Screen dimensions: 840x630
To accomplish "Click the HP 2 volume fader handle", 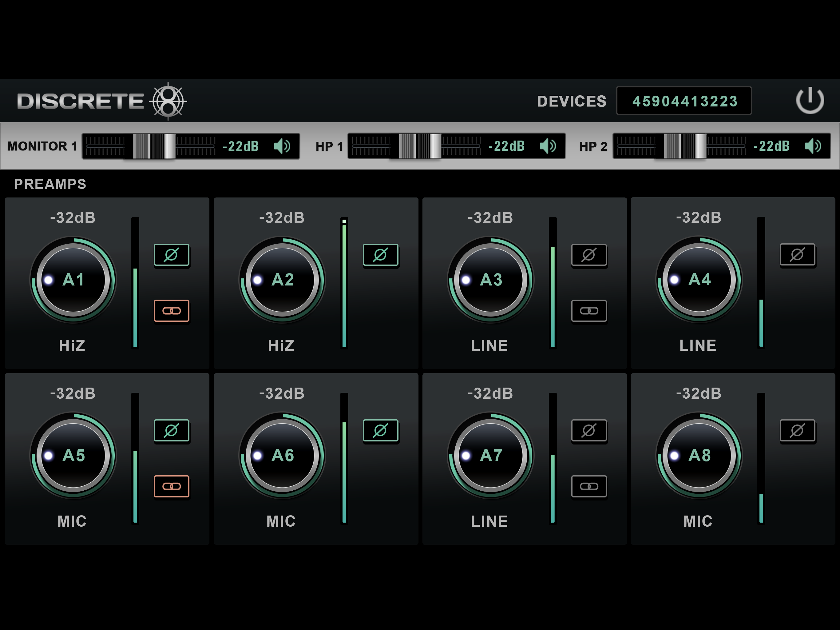I will click(685, 146).
